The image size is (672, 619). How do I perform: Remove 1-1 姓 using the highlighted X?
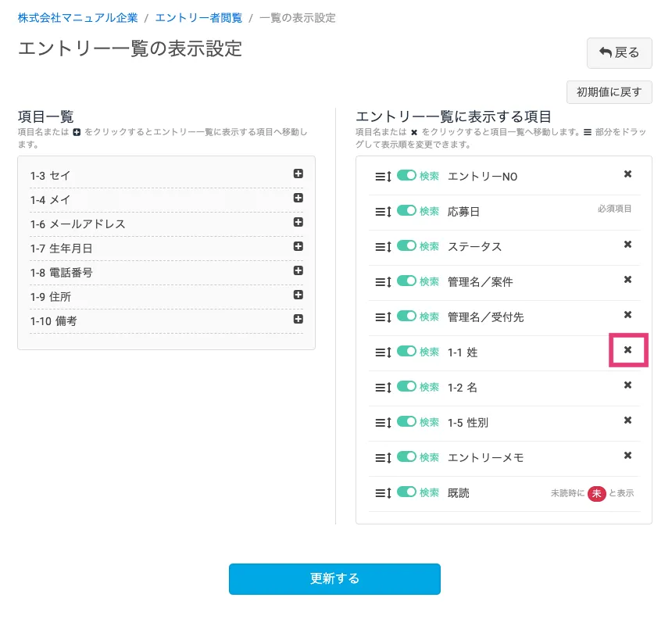tap(627, 350)
